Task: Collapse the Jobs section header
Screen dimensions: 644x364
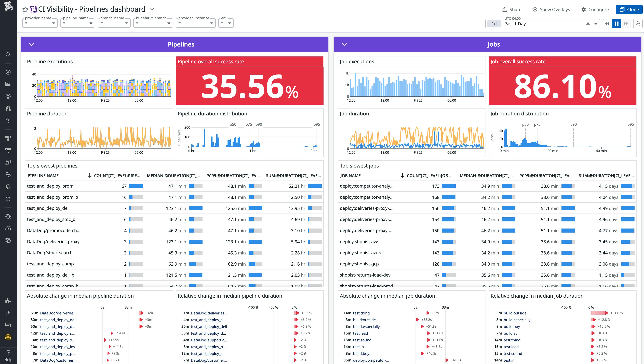Action: [x=344, y=44]
